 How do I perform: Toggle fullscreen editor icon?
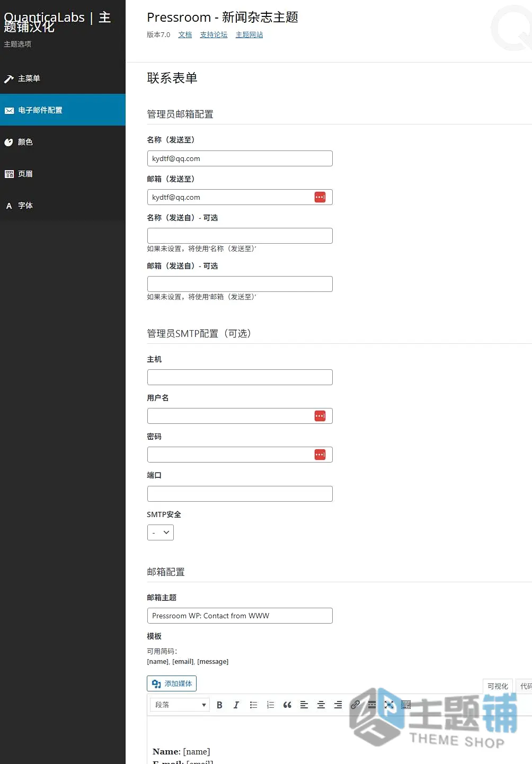389,705
